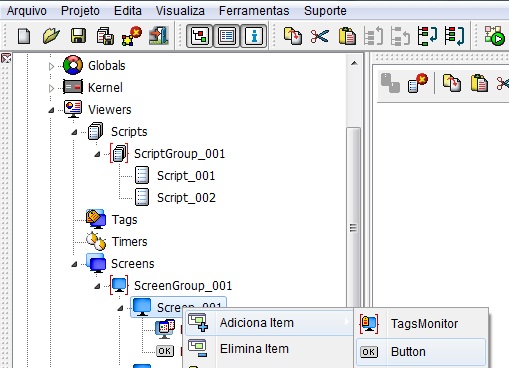Expand the Kernel tree node
The image size is (509, 368).
pos(51,88)
